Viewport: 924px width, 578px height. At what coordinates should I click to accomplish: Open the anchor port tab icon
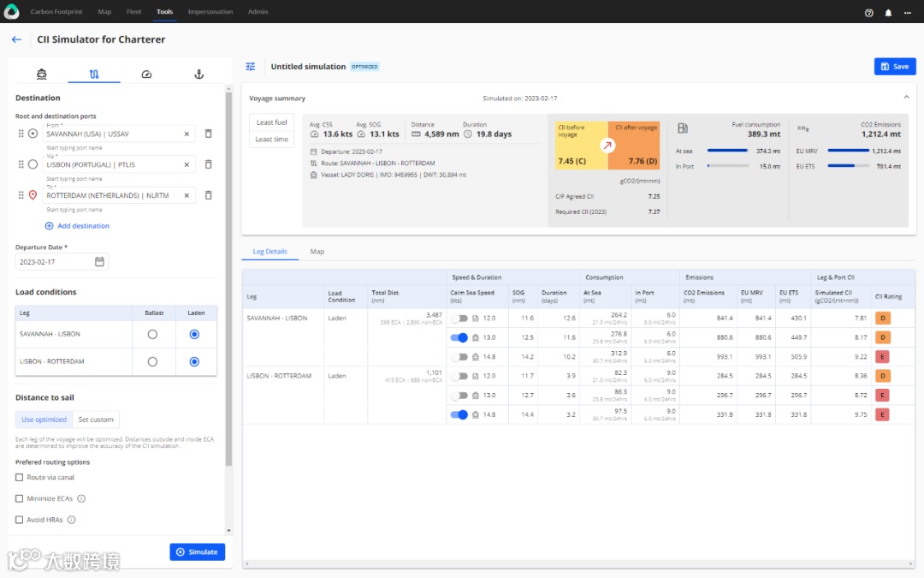point(198,74)
